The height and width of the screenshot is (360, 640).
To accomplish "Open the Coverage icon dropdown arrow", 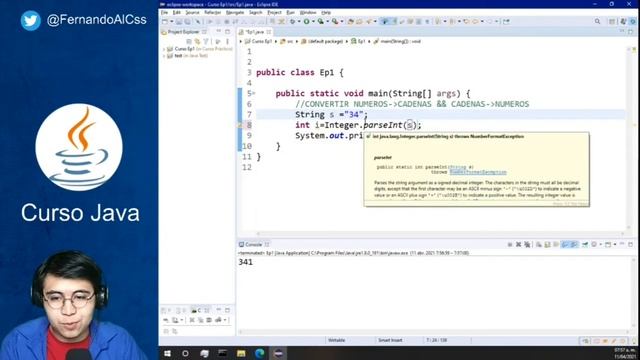I will [327, 21].
